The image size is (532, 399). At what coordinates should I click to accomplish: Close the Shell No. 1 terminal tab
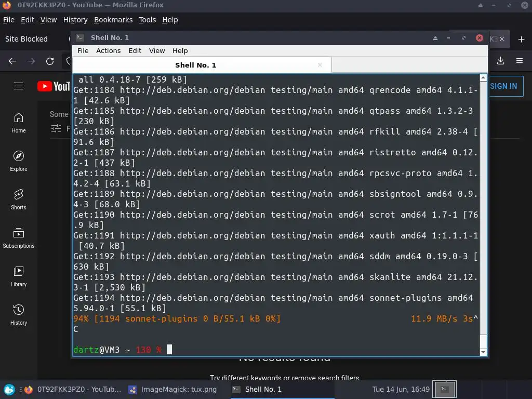(x=320, y=65)
